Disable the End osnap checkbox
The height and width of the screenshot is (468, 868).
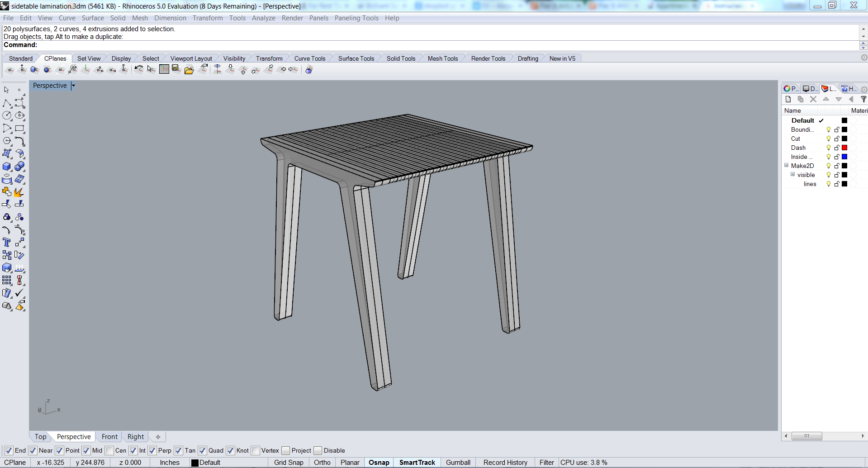[x=8, y=450]
